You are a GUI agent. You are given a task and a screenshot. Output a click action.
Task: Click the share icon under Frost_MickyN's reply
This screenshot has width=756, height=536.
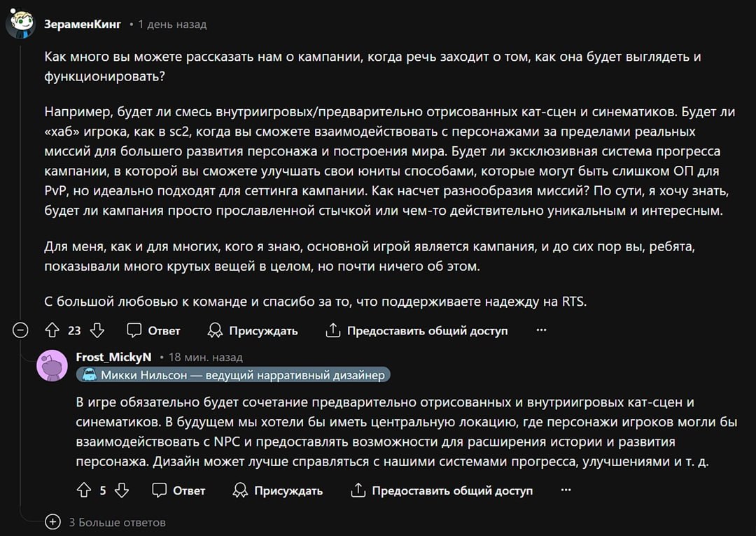tap(358, 491)
